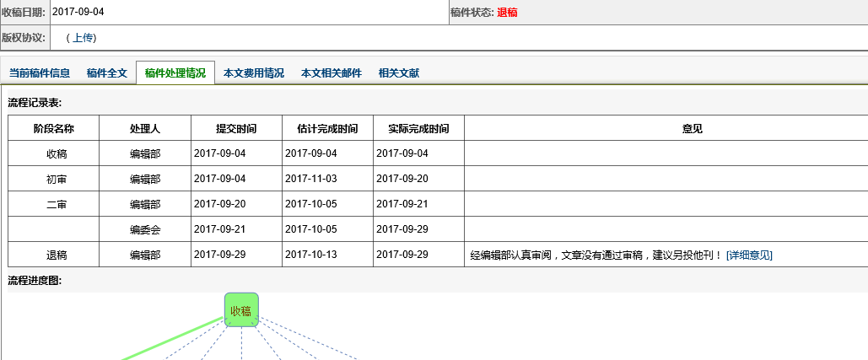Click the 编委会 handler cell
This screenshot has height=360, width=868.
pos(145,229)
